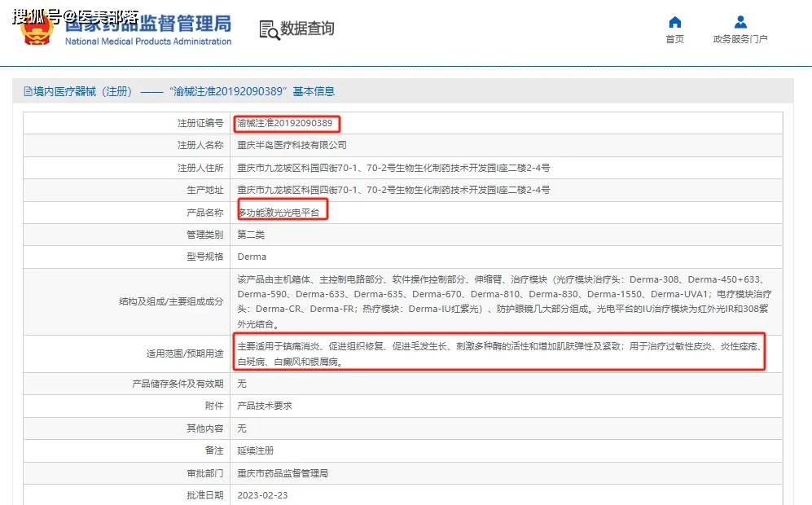Click the 结构及组成/主要组成成分 label

tap(171, 301)
